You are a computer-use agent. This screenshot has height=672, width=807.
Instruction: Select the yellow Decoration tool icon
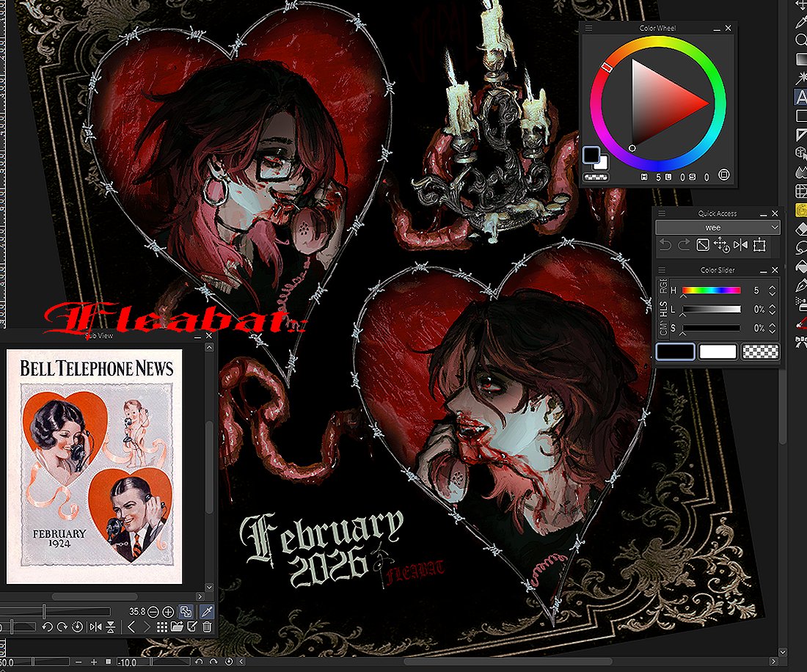(801, 210)
